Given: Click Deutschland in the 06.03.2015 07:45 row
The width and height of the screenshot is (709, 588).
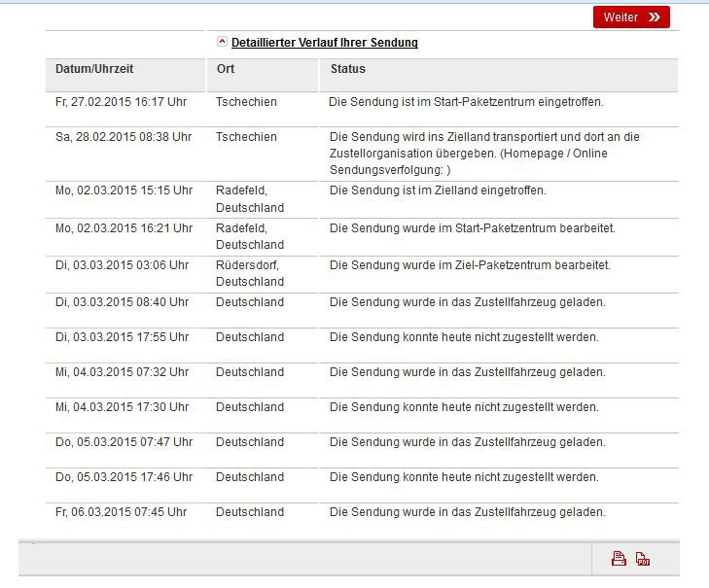Looking at the screenshot, I should point(250,511).
